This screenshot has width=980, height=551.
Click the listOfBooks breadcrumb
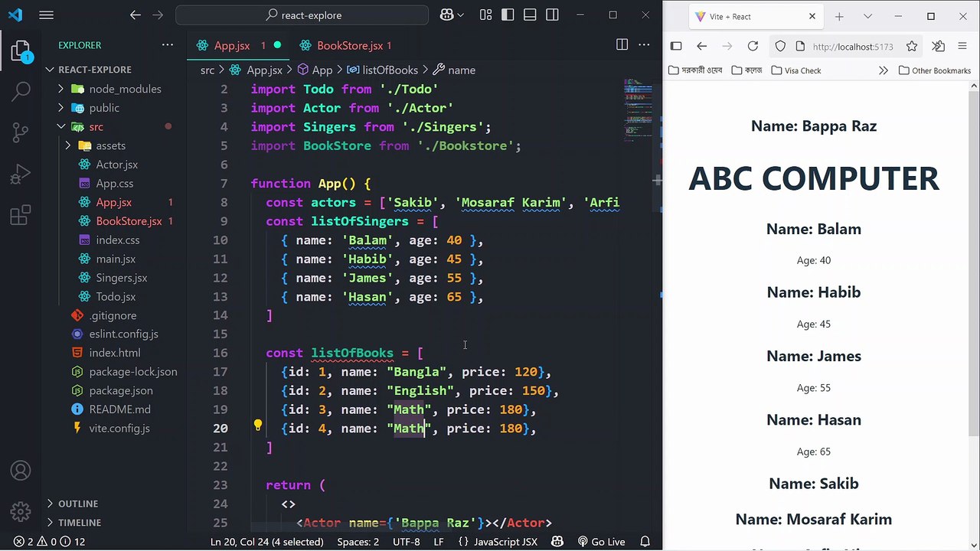382,70
